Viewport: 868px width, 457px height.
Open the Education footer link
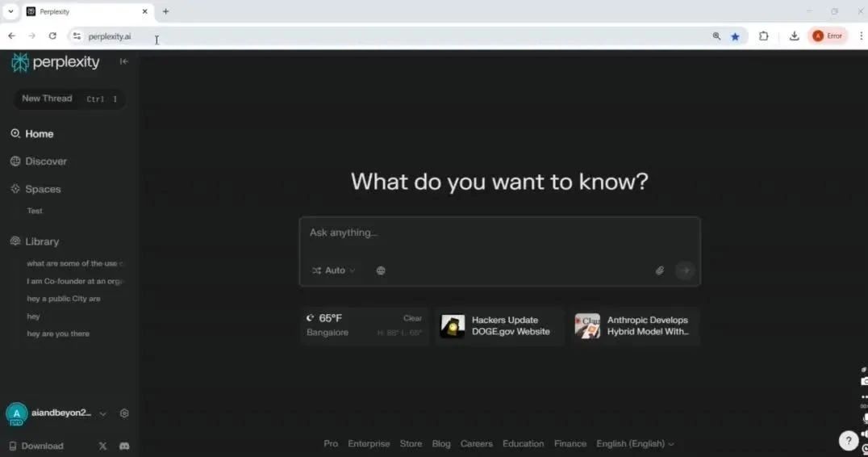click(523, 444)
